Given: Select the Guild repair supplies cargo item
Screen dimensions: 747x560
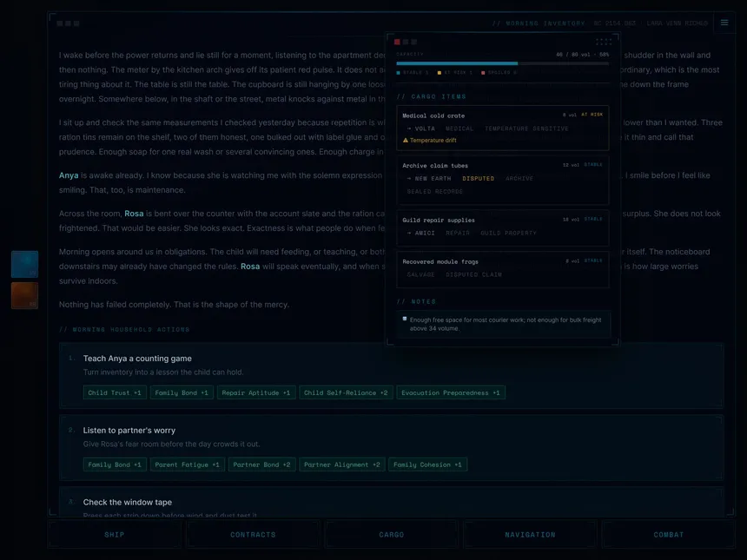Looking at the screenshot, I should click(503, 227).
